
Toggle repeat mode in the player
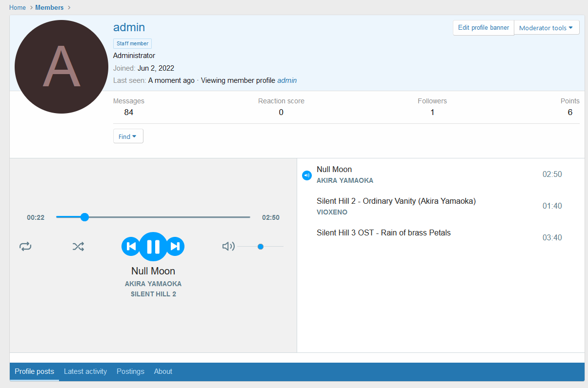coord(25,247)
